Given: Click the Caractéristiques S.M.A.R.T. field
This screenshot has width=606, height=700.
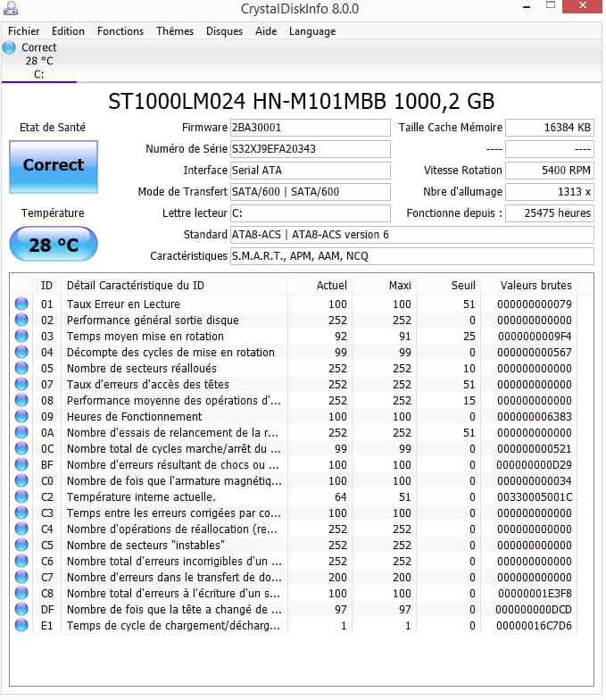Looking at the screenshot, I should [412, 256].
